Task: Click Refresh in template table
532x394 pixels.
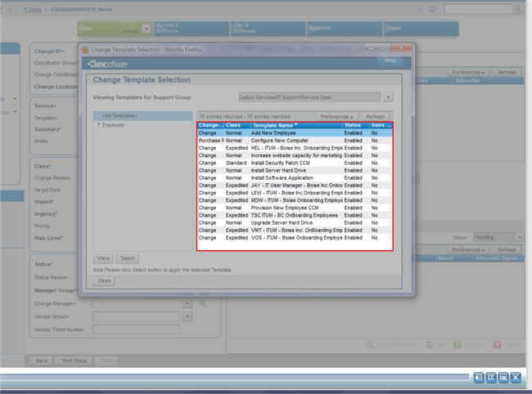Action: click(375, 117)
